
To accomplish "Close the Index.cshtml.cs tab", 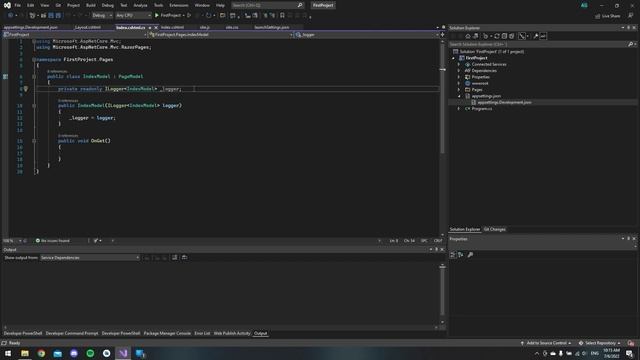I will (x=156, y=27).
